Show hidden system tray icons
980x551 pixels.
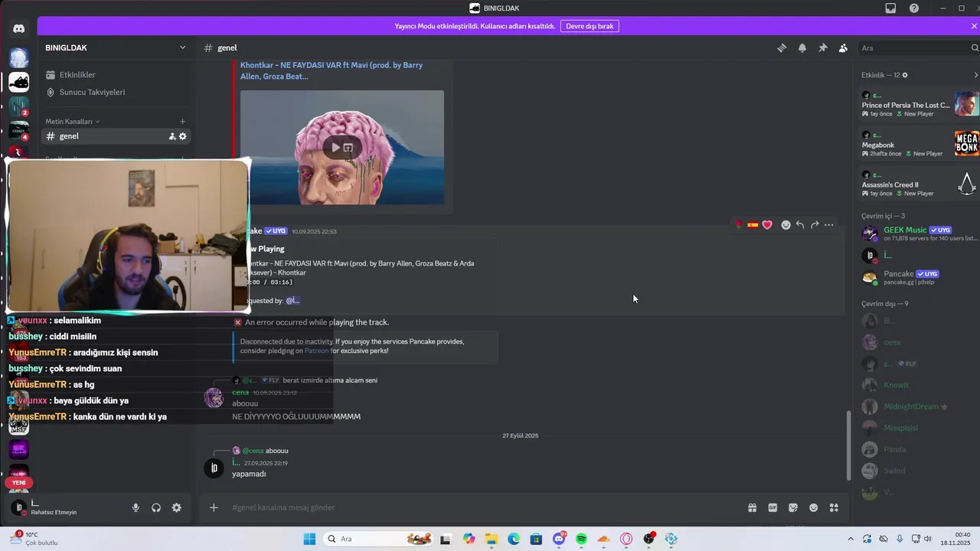(x=851, y=539)
